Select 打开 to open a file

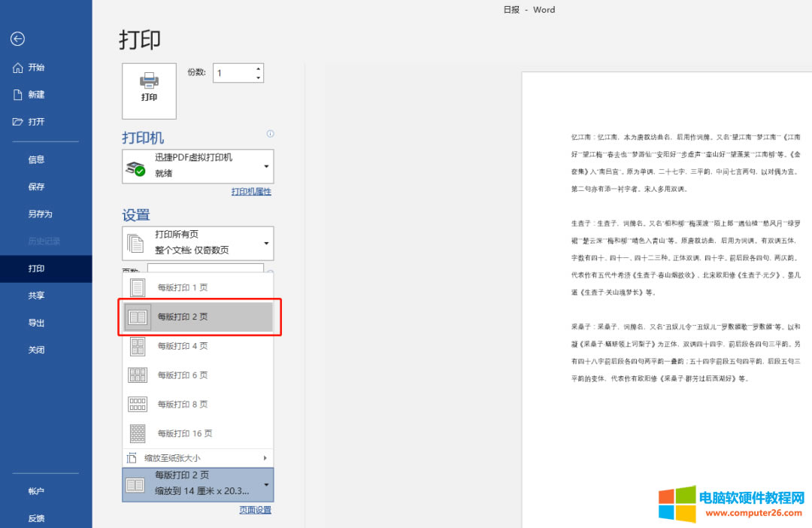point(36,121)
